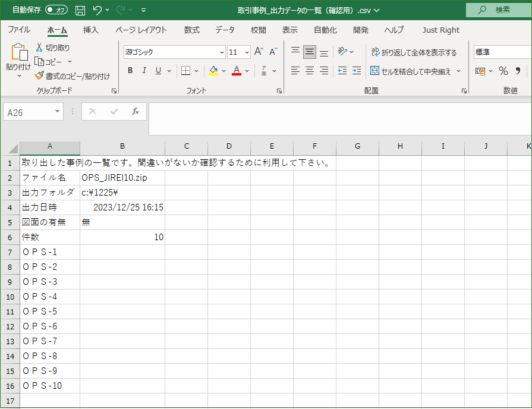
Task: Open the 挿入 (Insert) tab
Action: 91,30
